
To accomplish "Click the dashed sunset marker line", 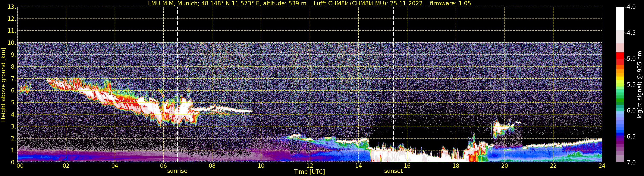I will [x=393, y=85].
